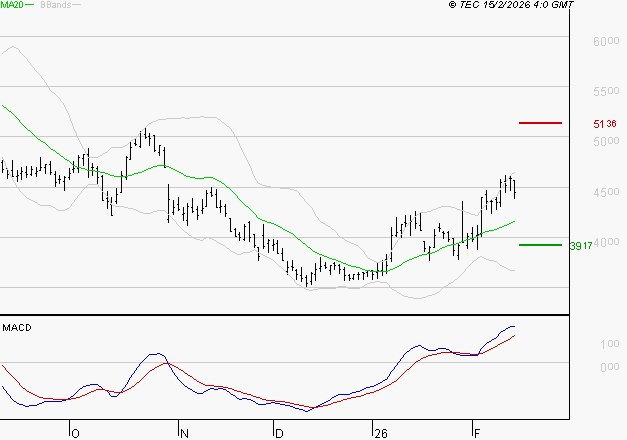Click the D month marker on time axis

[279, 434]
